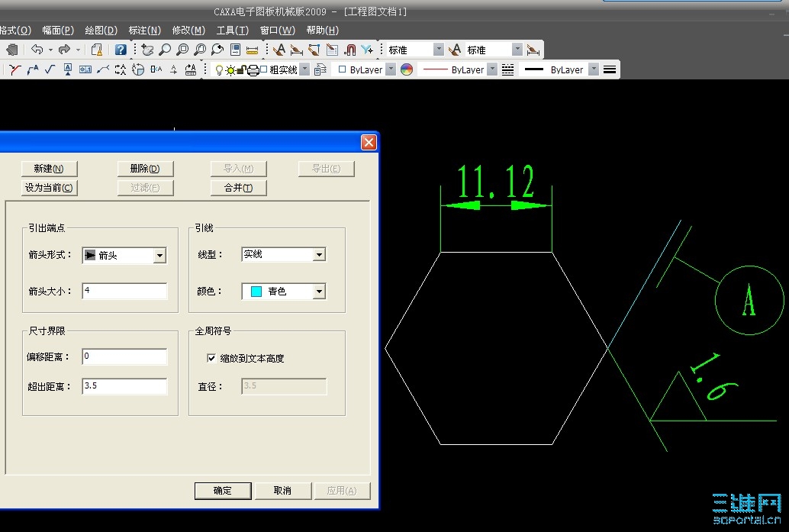The width and height of the screenshot is (789, 532).
Task: Click the format painter document brush icon
Action: click(x=97, y=50)
